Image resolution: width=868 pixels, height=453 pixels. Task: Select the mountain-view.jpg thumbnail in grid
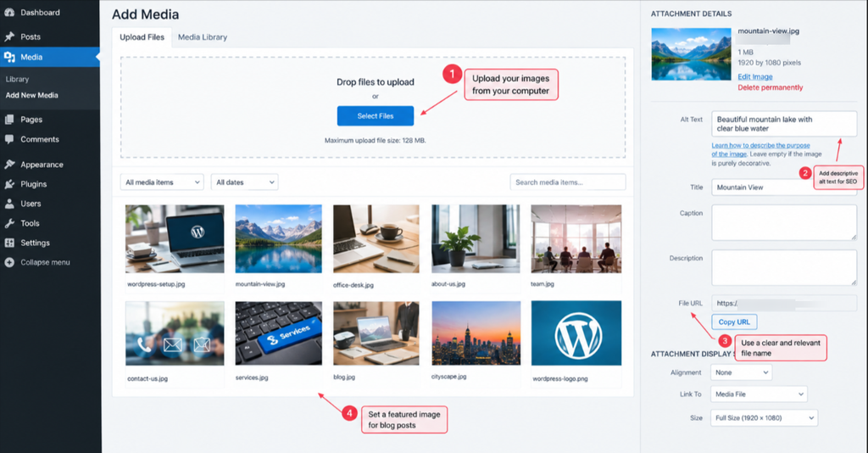tap(278, 238)
